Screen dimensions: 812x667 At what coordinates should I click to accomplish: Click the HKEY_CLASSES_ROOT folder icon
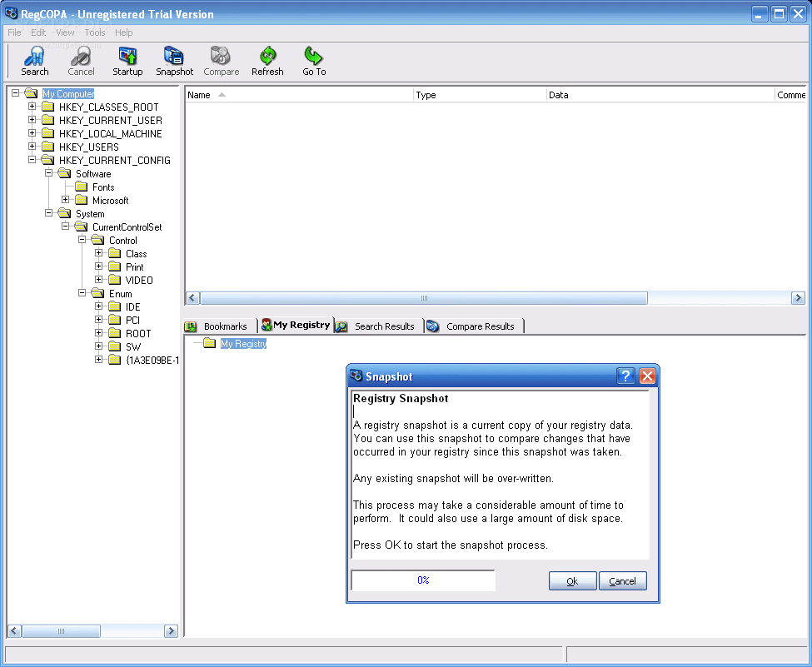click(47, 107)
